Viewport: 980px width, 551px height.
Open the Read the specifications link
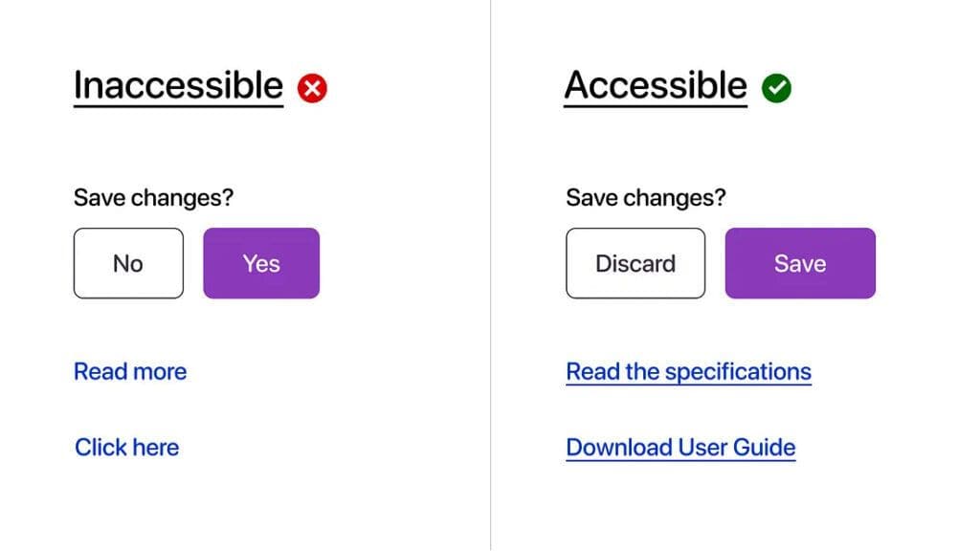coord(688,371)
